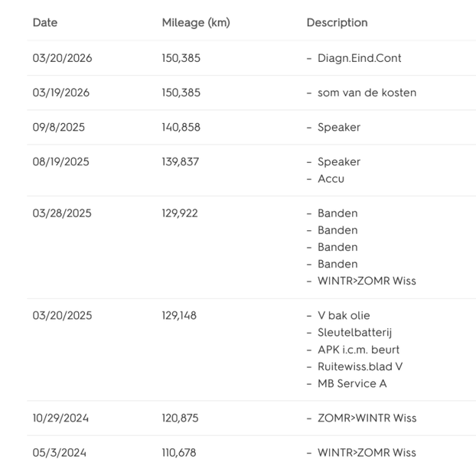This screenshot has width=476, height=459.
Task: Select the Accu description item
Action: click(x=331, y=178)
